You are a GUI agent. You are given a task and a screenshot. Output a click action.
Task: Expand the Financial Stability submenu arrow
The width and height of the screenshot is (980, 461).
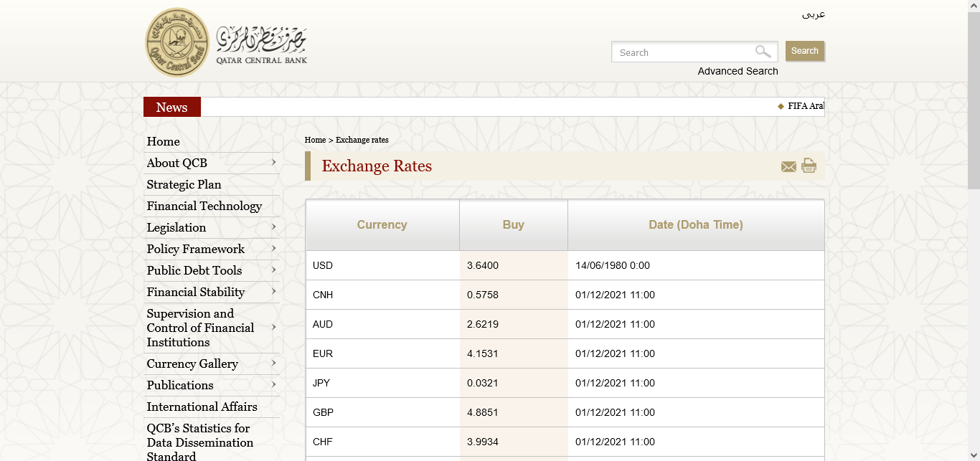[x=273, y=292]
